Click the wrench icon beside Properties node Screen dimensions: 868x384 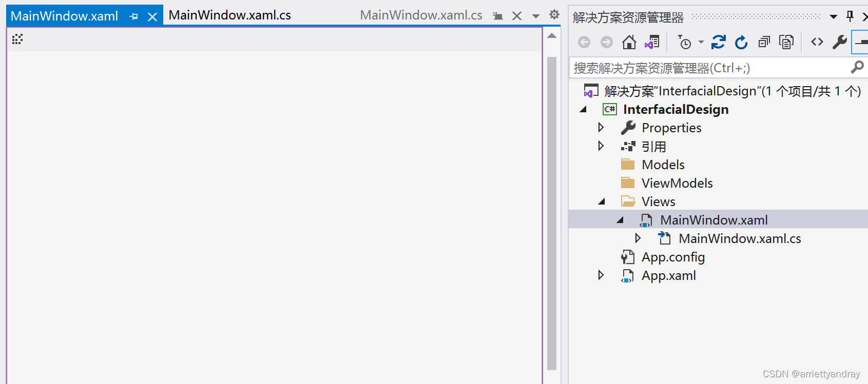point(628,128)
